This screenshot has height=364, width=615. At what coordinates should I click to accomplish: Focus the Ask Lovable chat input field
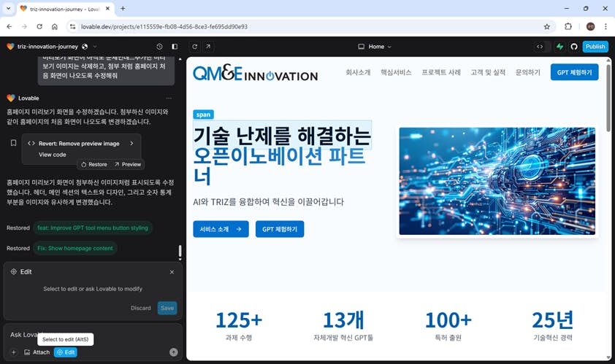click(93, 335)
